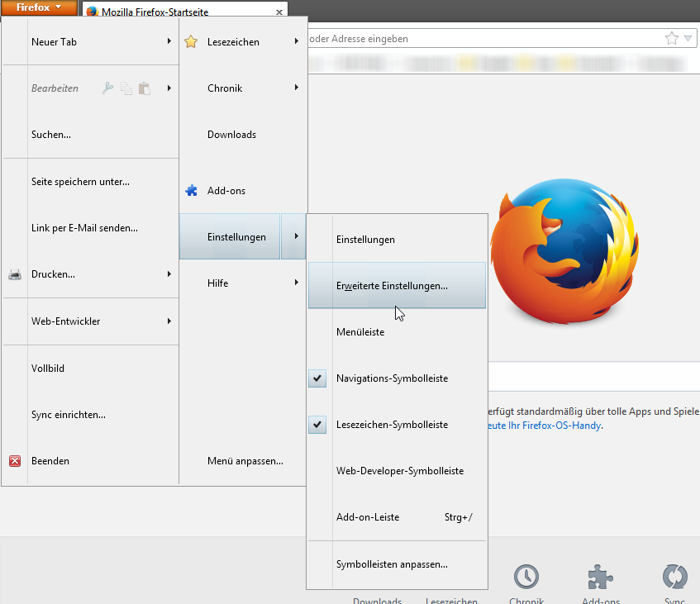
Task: Click into the address bar field
Action: tap(479, 39)
